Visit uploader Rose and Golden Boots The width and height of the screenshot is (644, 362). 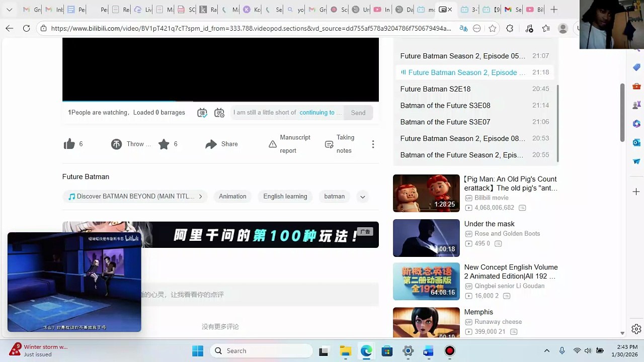507,234
